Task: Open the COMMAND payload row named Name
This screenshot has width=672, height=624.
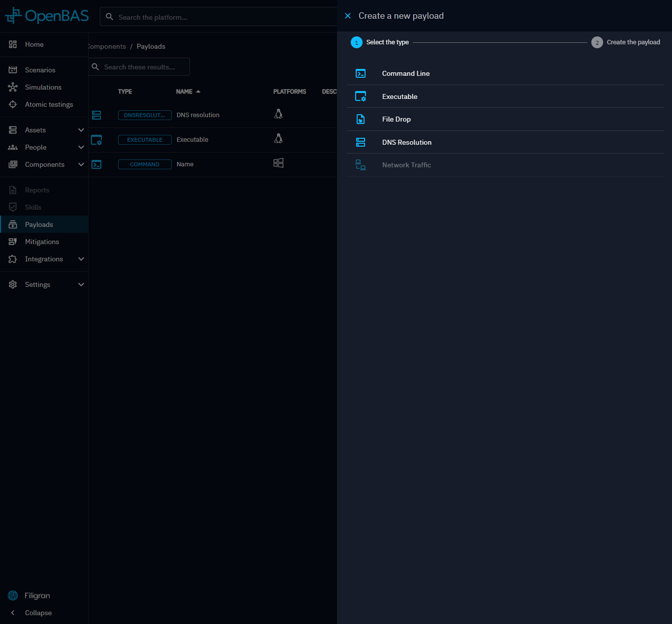Action: [185, 164]
